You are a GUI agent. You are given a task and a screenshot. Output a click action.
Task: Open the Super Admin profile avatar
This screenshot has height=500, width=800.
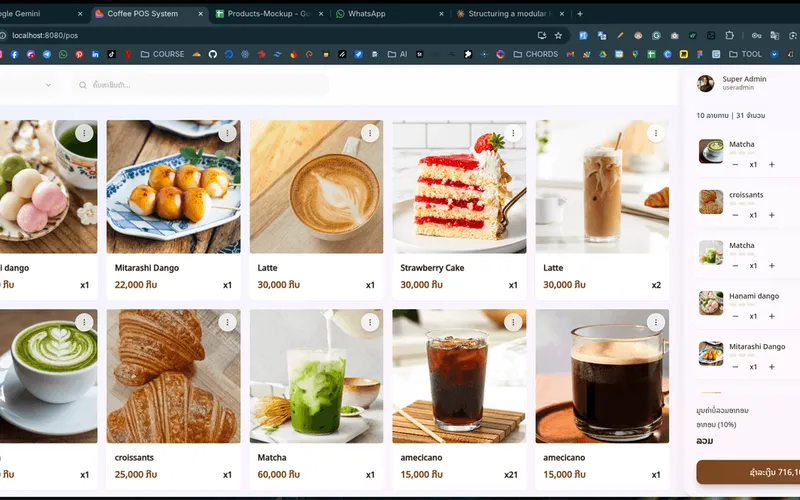[x=706, y=83]
